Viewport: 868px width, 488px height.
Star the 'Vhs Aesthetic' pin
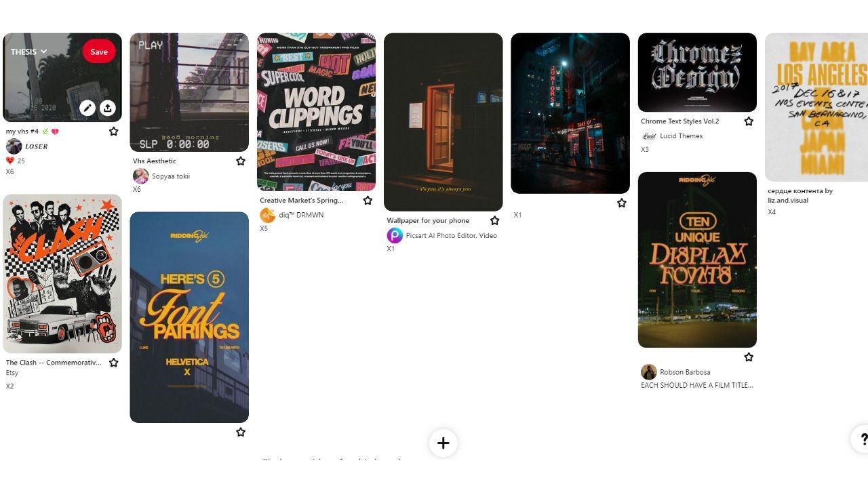click(241, 161)
